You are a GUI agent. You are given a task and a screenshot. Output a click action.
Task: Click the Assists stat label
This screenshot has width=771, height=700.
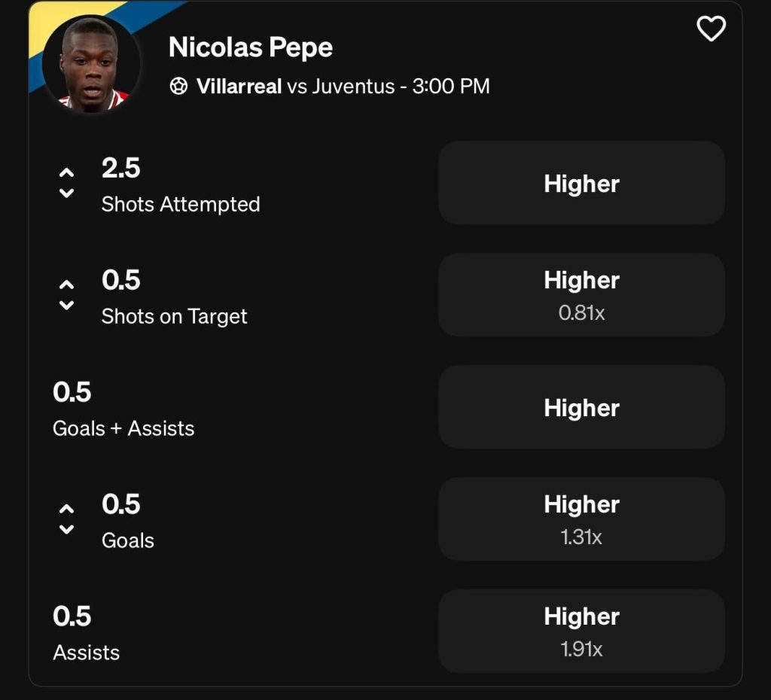click(x=87, y=653)
